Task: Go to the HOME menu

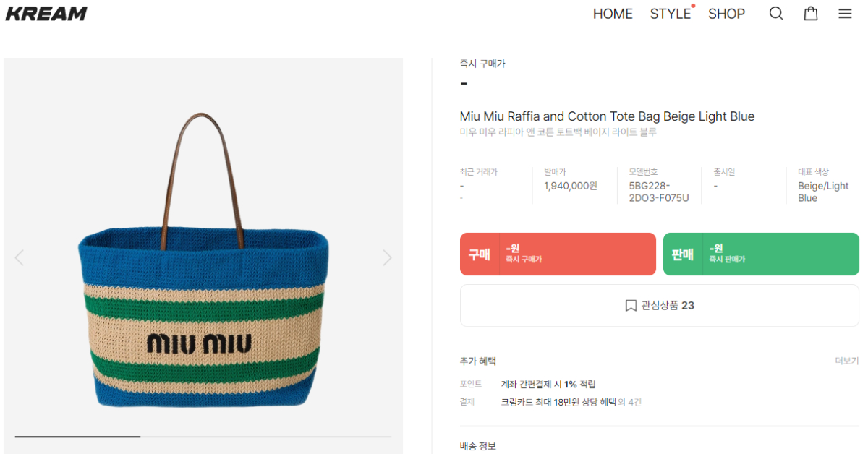Action: coord(613,14)
